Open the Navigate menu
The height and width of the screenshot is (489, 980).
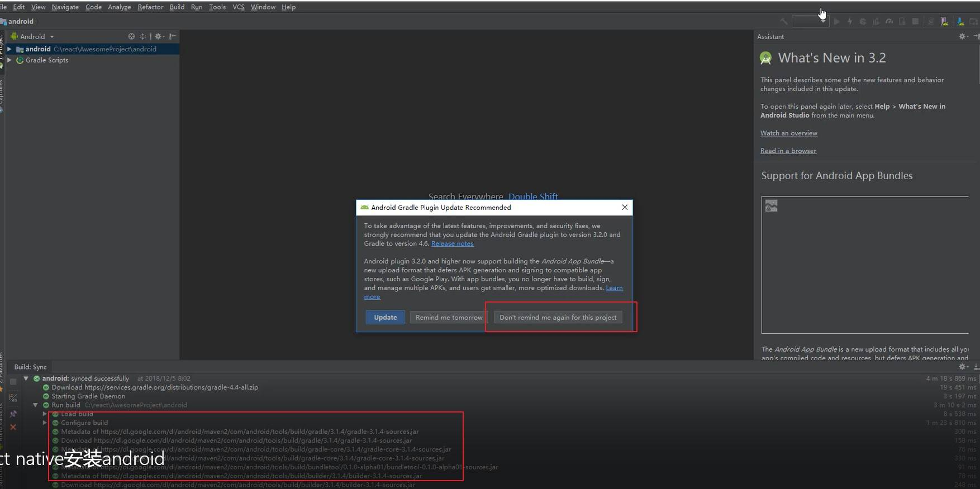[65, 7]
